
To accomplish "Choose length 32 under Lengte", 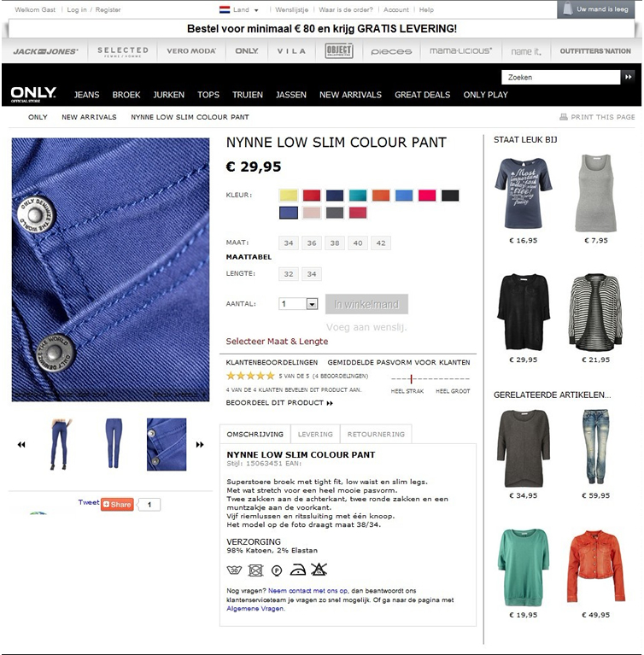I will point(289,274).
